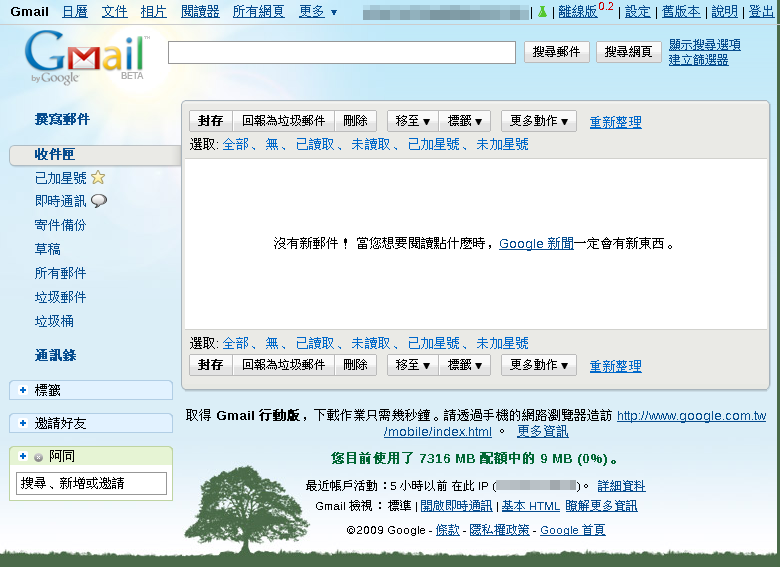Click top toolbar 封存 button
The height and width of the screenshot is (567, 780).
(x=211, y=121)
